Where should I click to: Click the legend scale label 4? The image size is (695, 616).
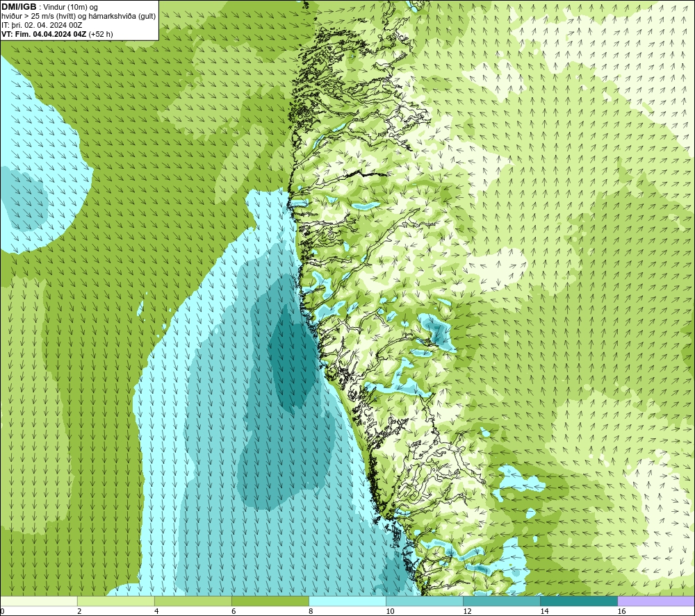click(x=156, y=612)
